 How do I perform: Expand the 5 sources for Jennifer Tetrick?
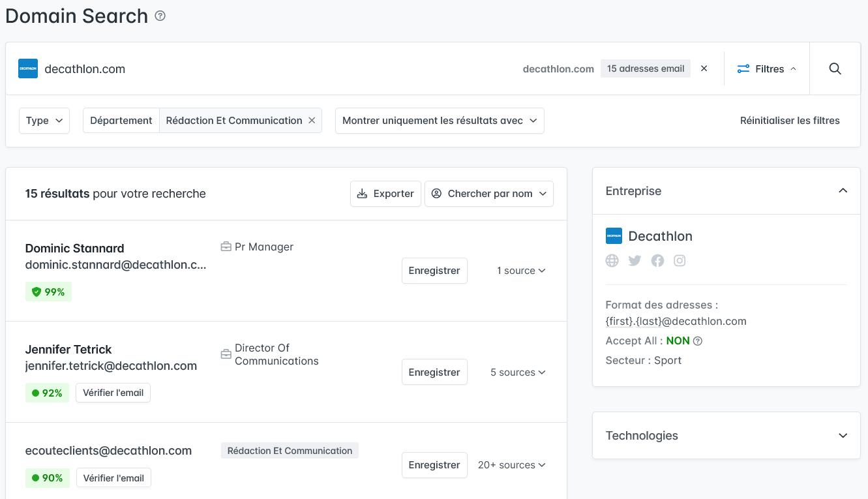[x=518, y=372]
